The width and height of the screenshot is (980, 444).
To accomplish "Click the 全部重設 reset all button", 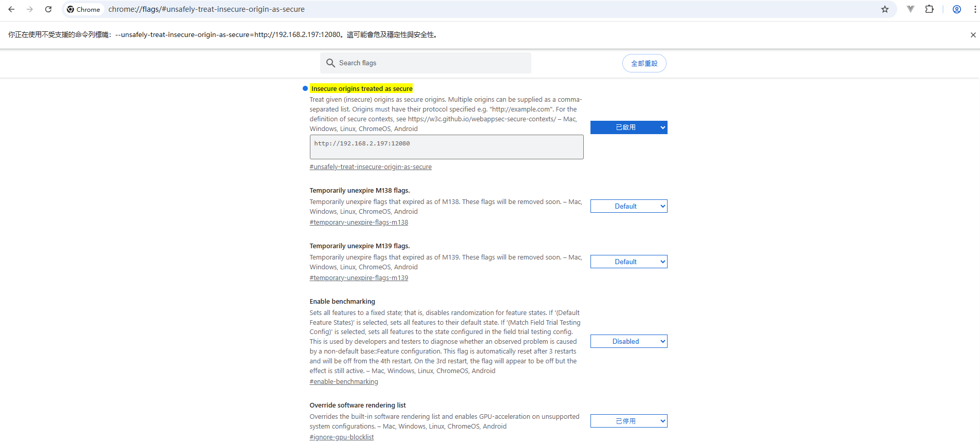I will tap(644, 63).
